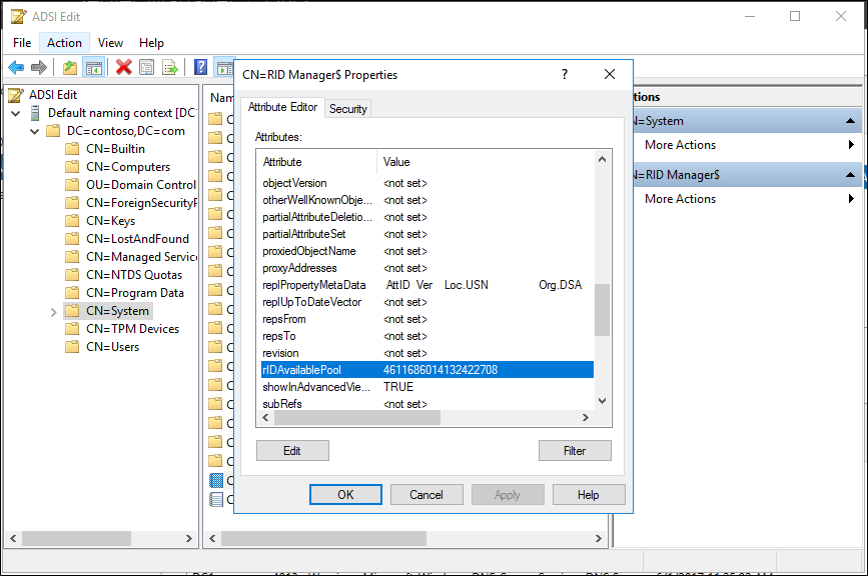
Task: Open More Actions submenu under RID Manager$
Action: click(x=747, y=199)
